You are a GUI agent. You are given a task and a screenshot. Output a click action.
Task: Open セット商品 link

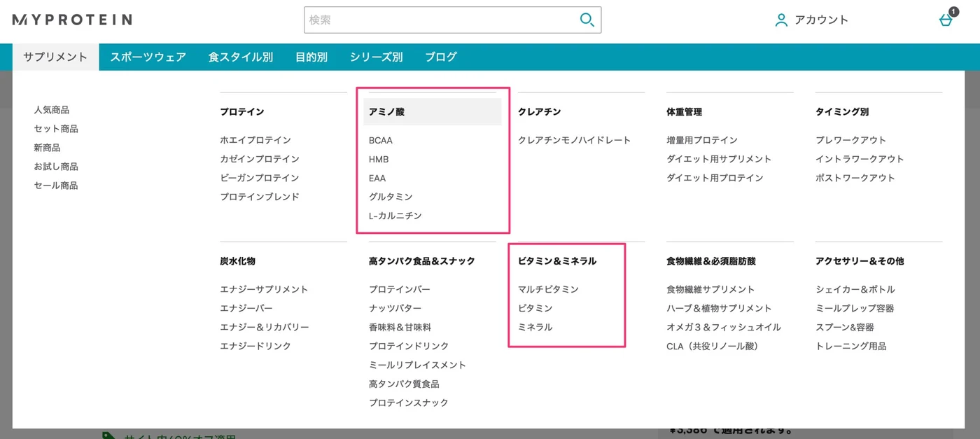tap(56, 129)
